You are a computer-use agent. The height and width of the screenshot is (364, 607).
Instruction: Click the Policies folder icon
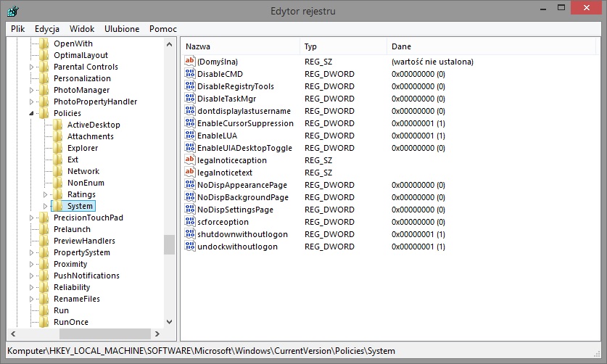click(x=44, y=113)
